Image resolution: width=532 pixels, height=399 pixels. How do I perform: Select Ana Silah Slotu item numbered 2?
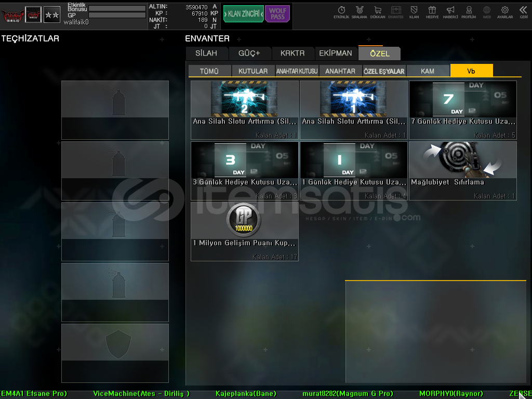pos(245,110)
